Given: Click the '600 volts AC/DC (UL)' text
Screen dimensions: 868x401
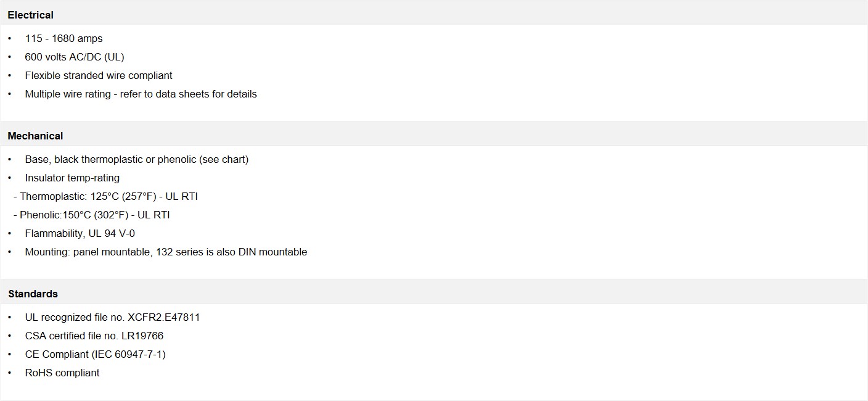Looking at the screenshot, I should [x=75, y=57].
